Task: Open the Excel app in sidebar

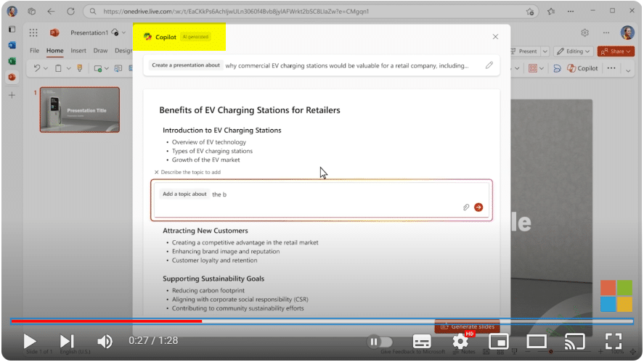Action: pyautogui.click(x=12, y=61)
